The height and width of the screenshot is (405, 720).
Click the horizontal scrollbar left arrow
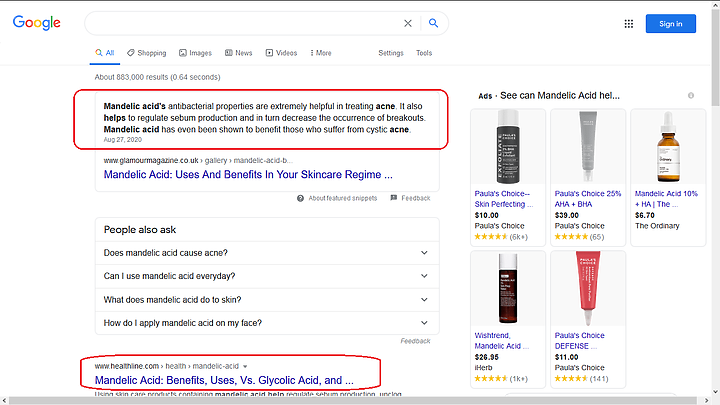point(4,401)
